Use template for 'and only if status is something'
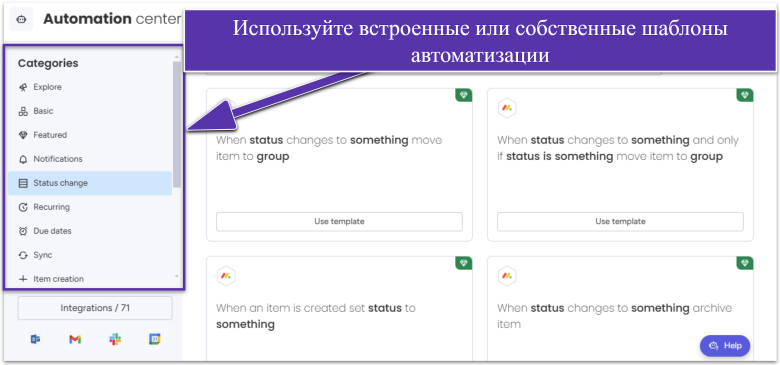The width and height of the screenshot is (780, 365). point(620,222)
